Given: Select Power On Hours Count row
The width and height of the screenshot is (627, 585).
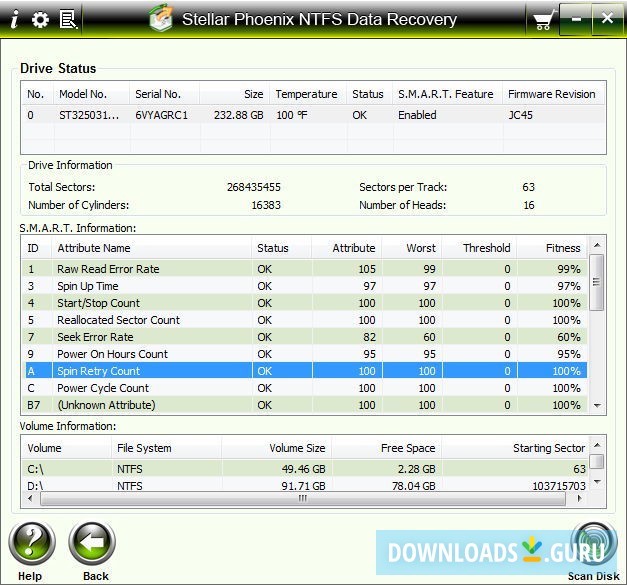Looking at the screenshot, I should (x=305, y=354).
